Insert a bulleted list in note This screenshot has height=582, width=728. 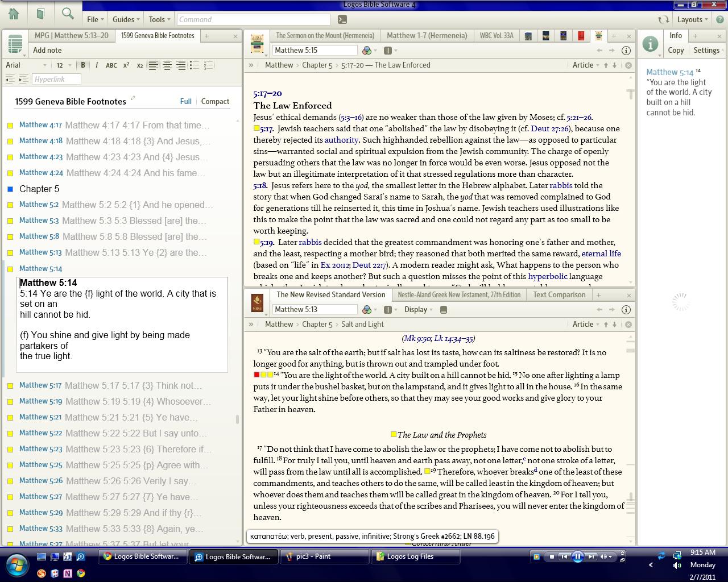click(x=195, y=65)
